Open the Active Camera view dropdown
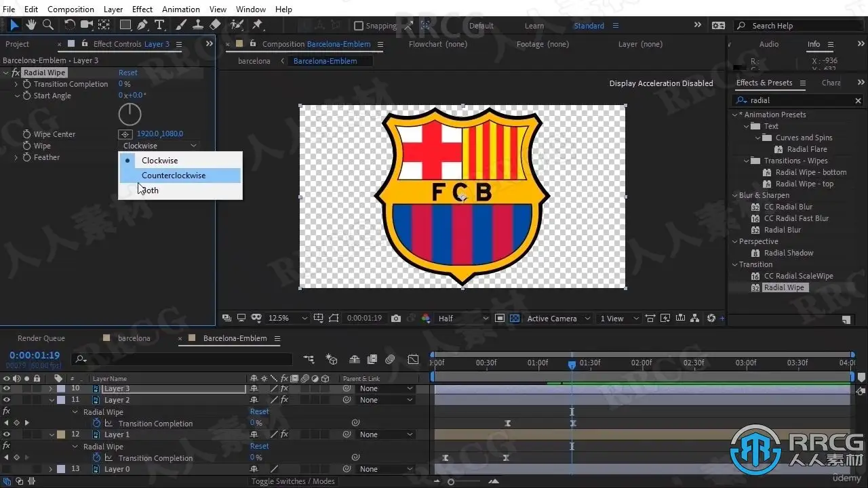Image resolution: width=868 pixels, height=488 pixels. tap(558, 318)
